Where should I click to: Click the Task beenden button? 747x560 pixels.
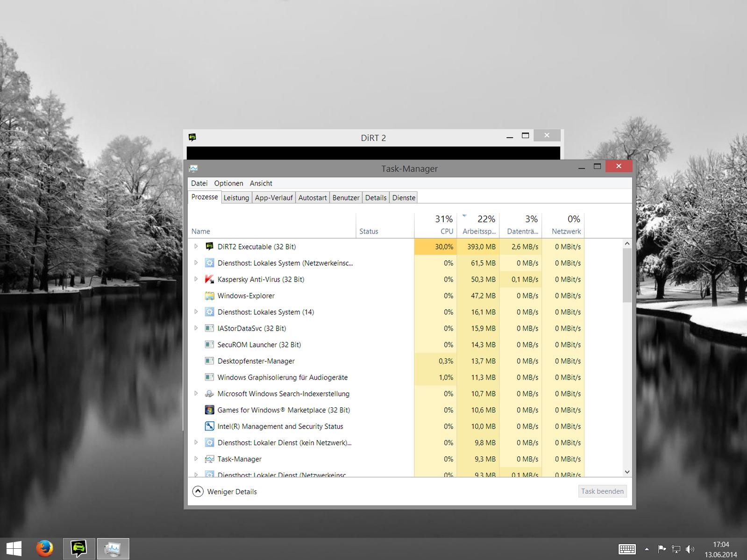tap(602, 491)
